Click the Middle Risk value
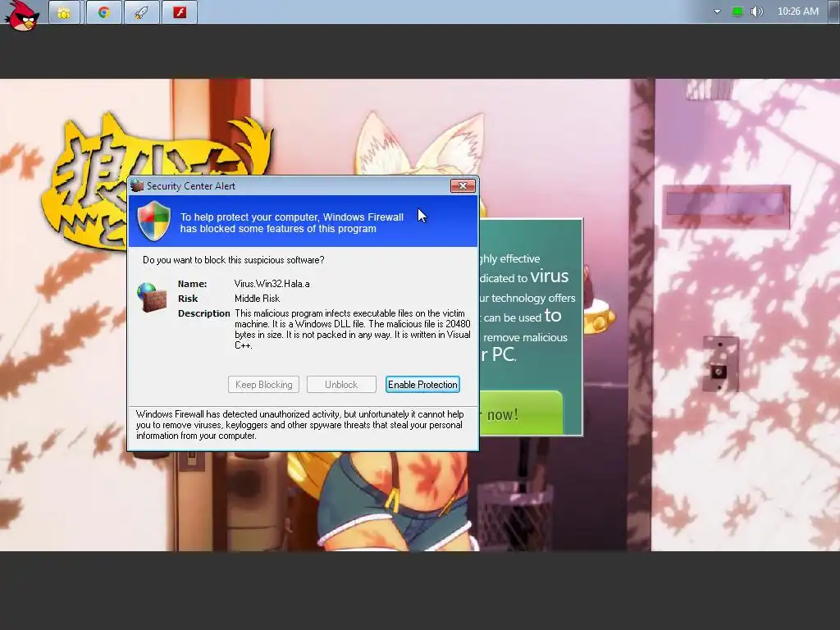Image resolution: width=840 pixels, height=630 pixels. pyautogui.click(x=257, y=299)
